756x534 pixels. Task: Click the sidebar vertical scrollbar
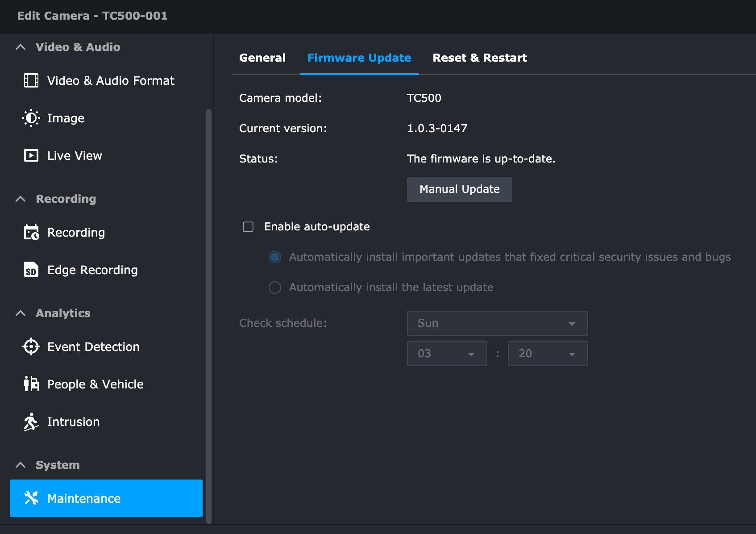coord(208,316)
